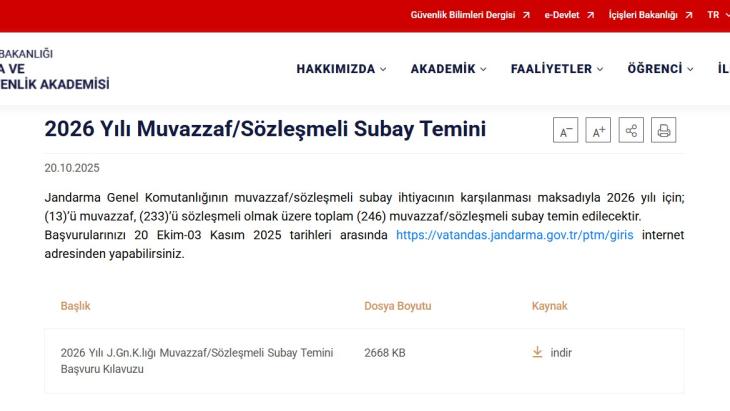Image resolution: width=730 pixels, height=411 pixels.
Task: Increase font size with A+ button
Action: tap(598, 131)
